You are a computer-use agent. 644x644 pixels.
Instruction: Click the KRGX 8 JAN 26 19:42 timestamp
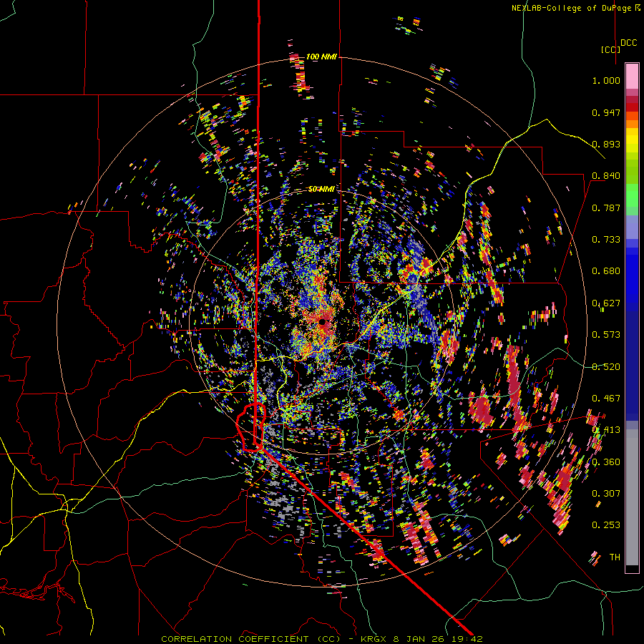coord(421,639)
